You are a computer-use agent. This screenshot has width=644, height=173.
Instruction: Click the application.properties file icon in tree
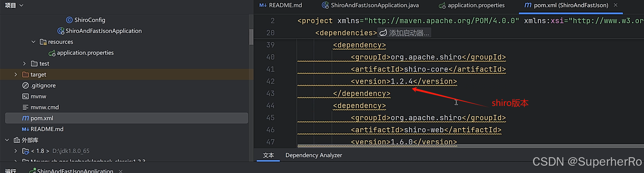[52, 53]
